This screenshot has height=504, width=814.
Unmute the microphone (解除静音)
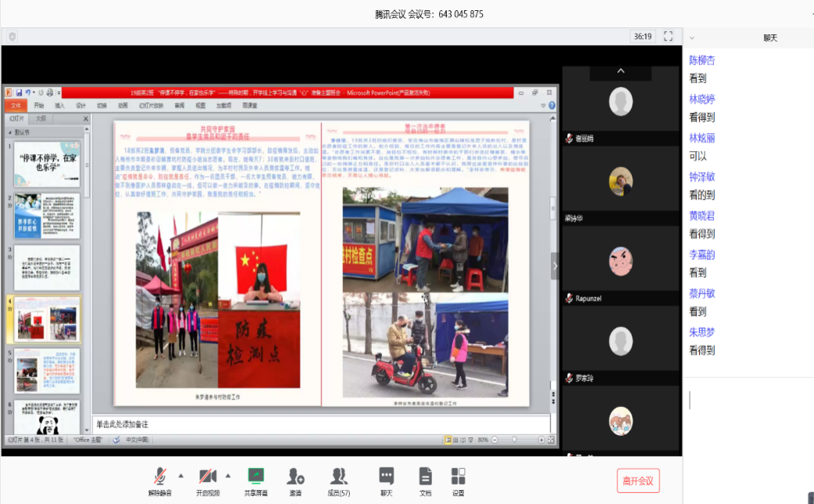[x=160, y=477]
